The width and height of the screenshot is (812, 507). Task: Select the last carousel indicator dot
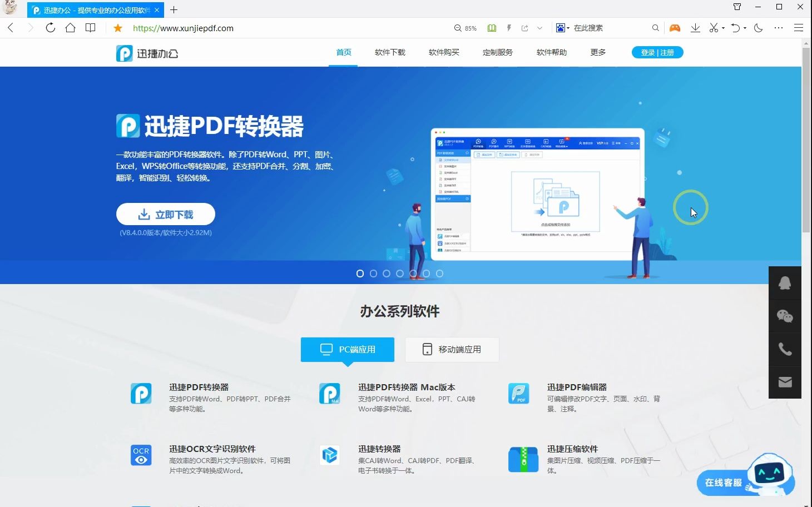pyautogui.click(x=439, y=274)
